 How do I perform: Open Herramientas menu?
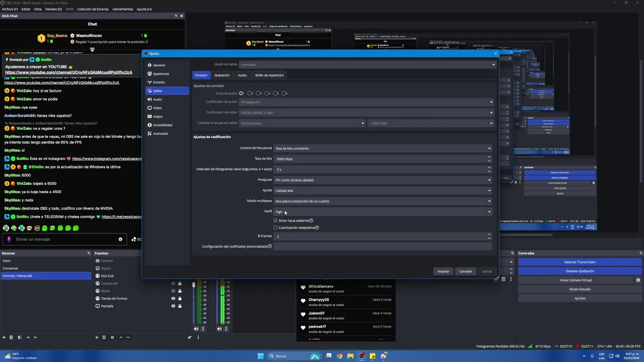click(x=123, y=9)
